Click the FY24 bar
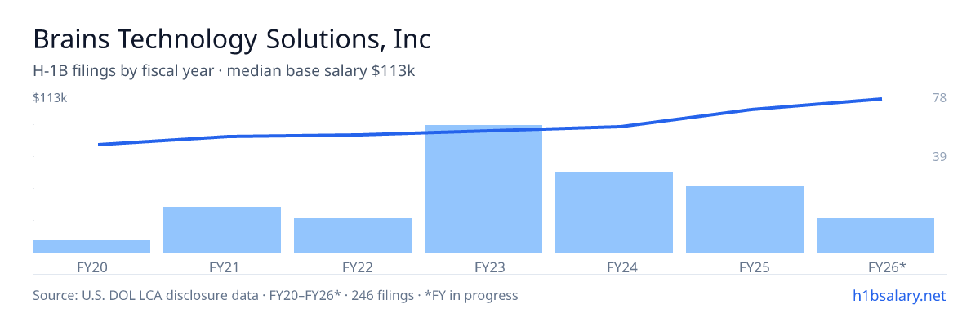 click(x=614, y=213)
